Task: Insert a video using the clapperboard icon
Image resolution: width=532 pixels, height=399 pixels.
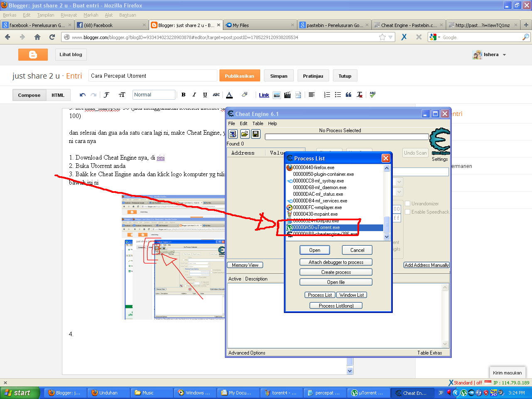Action: [287, 95]
